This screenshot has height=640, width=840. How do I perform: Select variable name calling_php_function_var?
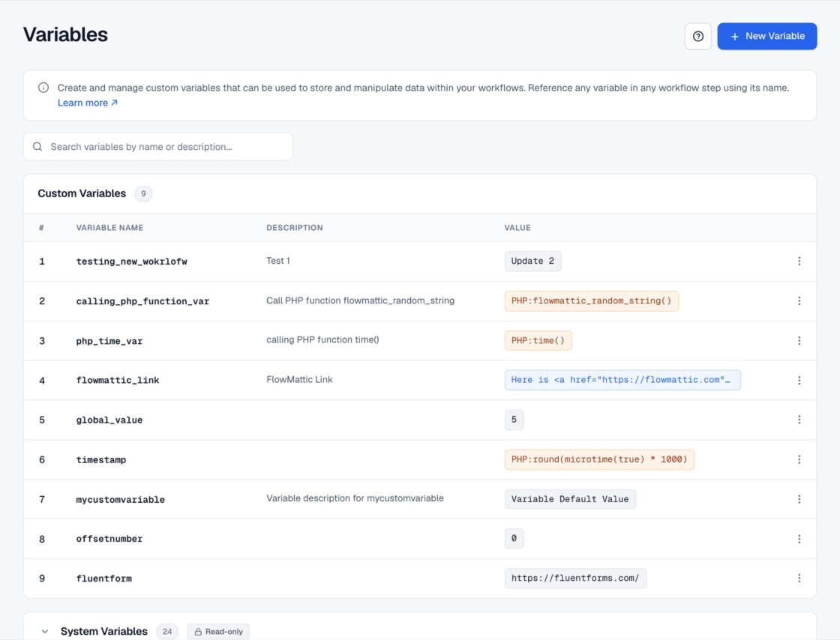click(x=142, y=301)
